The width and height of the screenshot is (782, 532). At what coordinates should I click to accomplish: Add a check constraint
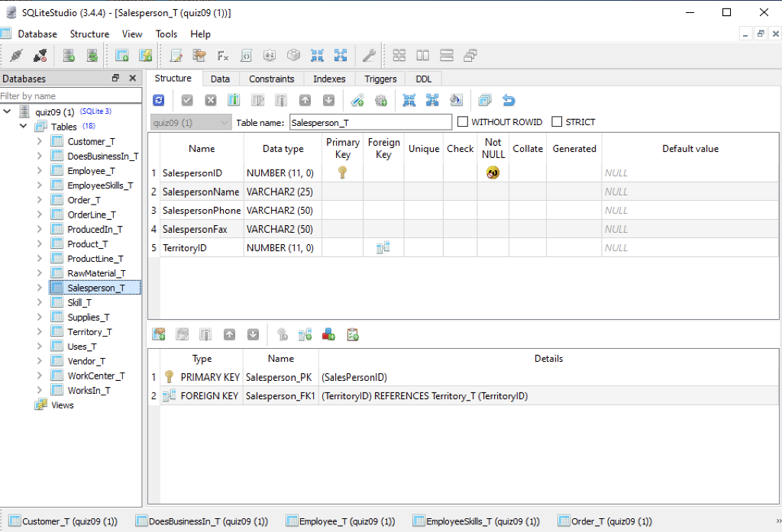tap(352, 334)
